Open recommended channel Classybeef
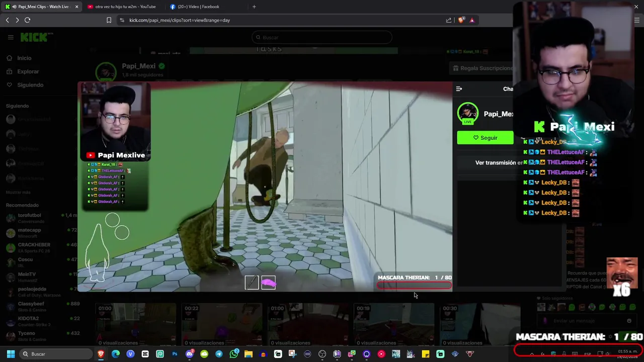 tap(41, 306)
